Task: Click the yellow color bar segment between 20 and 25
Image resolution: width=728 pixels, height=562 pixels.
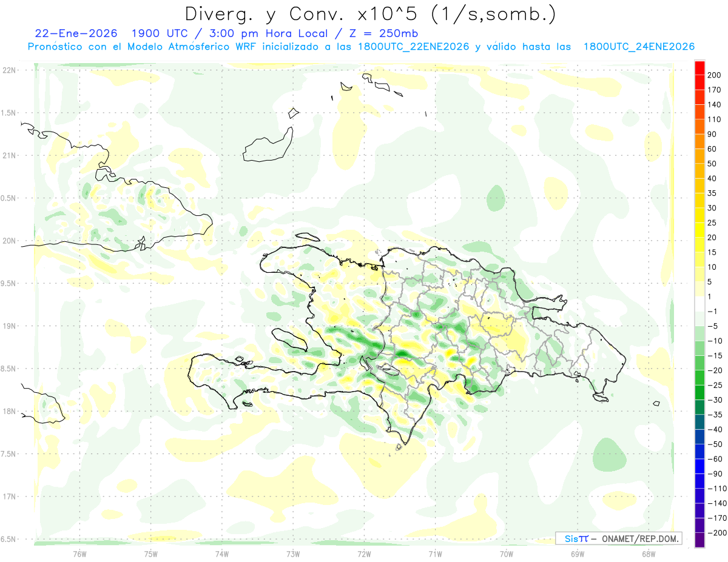Action: [699, 230]
